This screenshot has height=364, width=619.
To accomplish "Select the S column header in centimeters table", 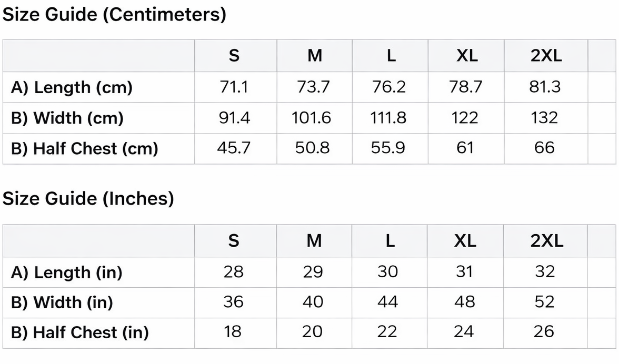I will click(234, 56).
